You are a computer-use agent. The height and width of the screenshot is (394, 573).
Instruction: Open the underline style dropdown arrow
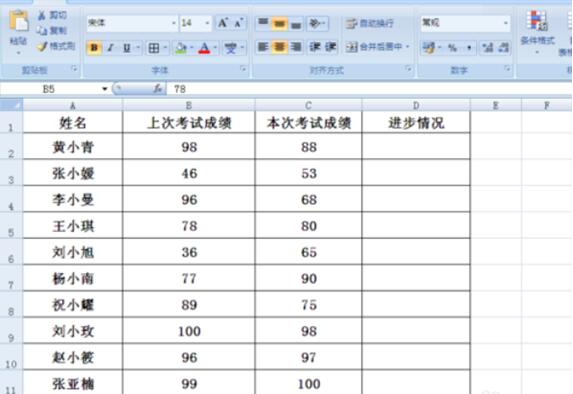coord(138,48)
